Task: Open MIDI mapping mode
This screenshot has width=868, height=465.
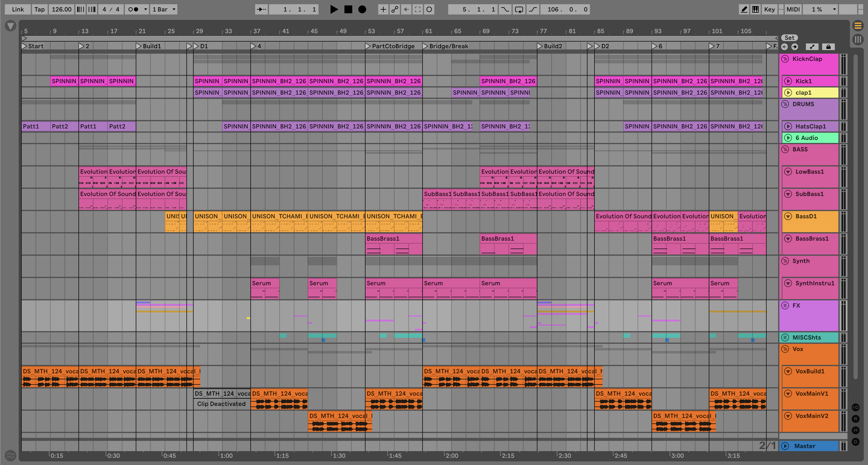Action: (793, 9)
